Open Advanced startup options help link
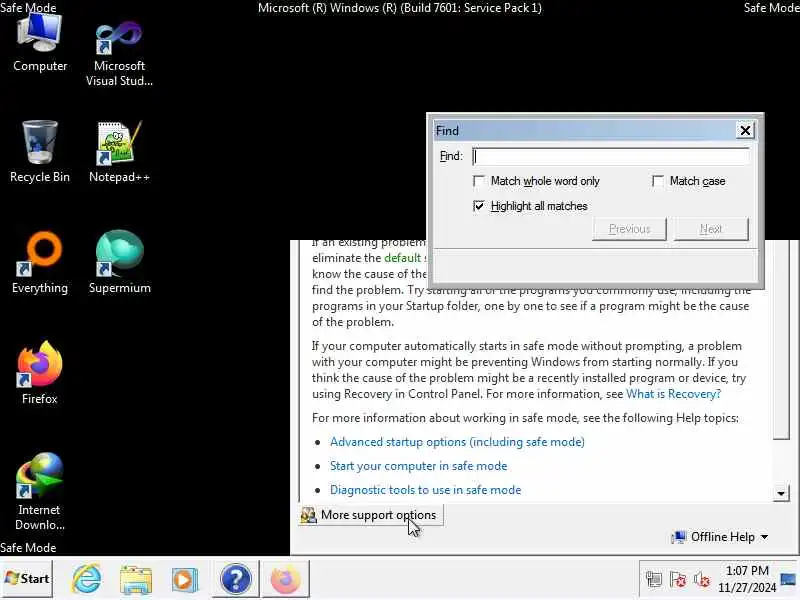Viewport: 800px width, 600px height. point(457,442)
